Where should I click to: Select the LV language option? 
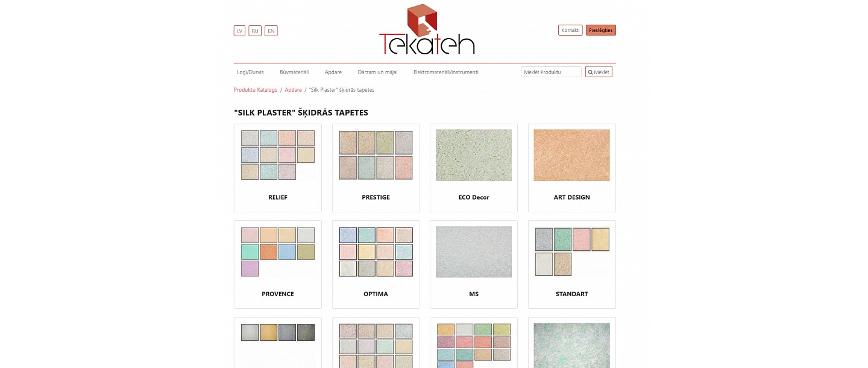tap(239, 31)
